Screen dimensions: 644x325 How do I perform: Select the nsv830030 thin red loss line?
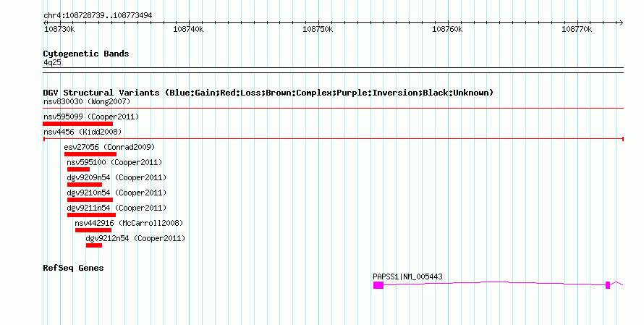333,109
